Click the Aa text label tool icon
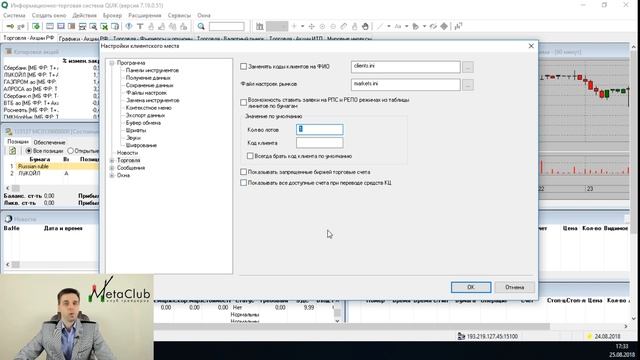This screenshot has width=640, height=360. tap(398, 27)
